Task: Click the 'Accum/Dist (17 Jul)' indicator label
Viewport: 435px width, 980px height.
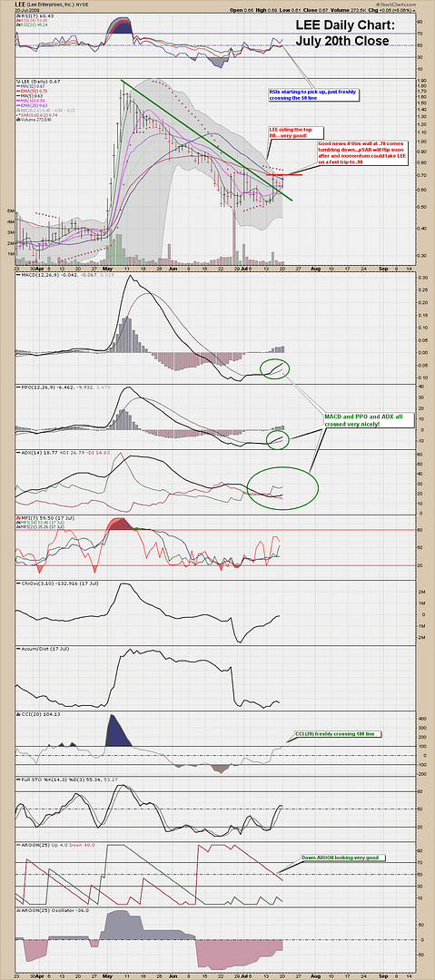Action: pos(41,649)
